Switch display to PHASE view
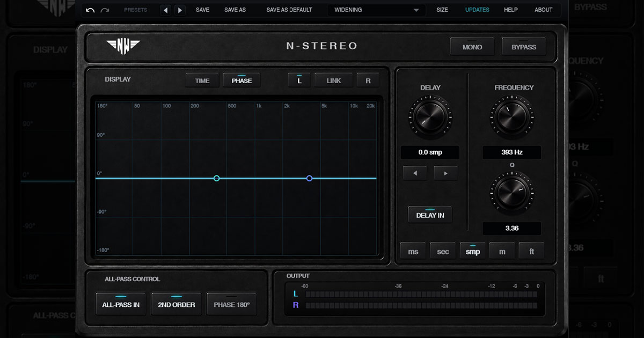The image size is (644, 338). coord(241,80)
